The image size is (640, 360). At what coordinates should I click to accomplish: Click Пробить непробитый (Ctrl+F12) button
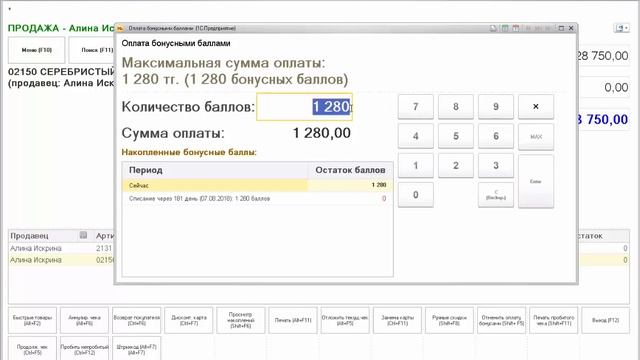pyautogui.click(x=84, y=349)
